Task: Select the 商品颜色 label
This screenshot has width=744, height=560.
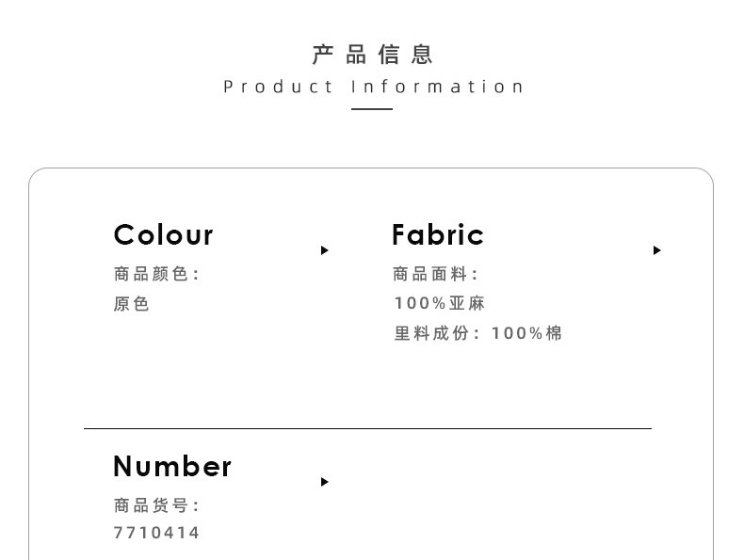Action: 156,275
